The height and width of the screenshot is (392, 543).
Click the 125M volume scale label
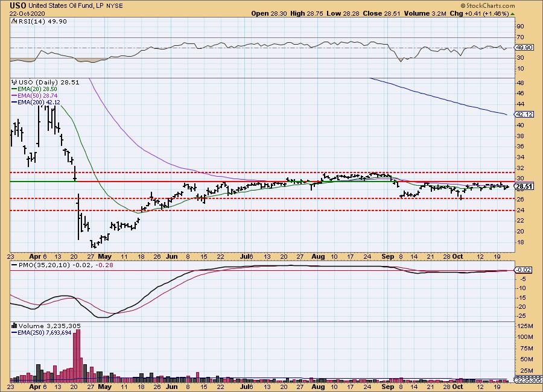[525, 326]
